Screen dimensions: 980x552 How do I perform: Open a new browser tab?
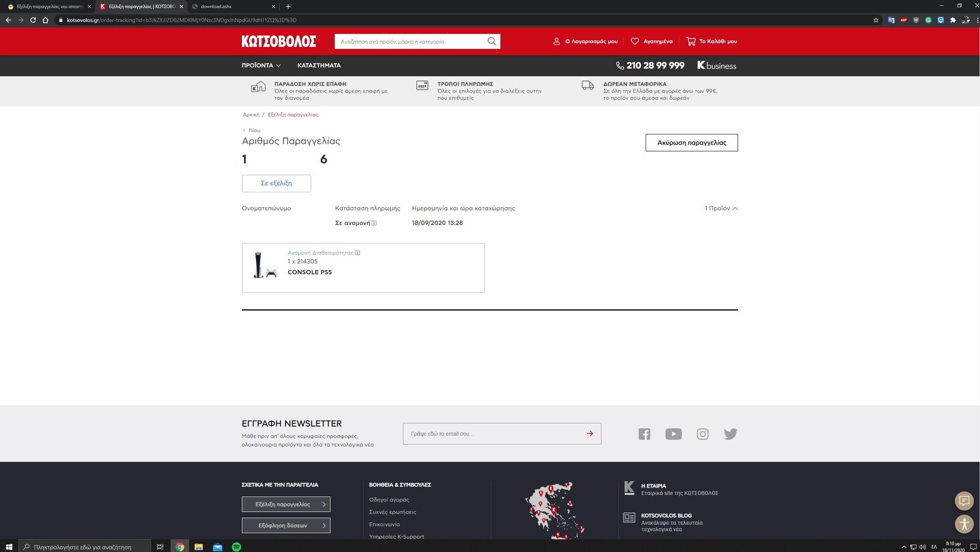(x=288, y=6)
